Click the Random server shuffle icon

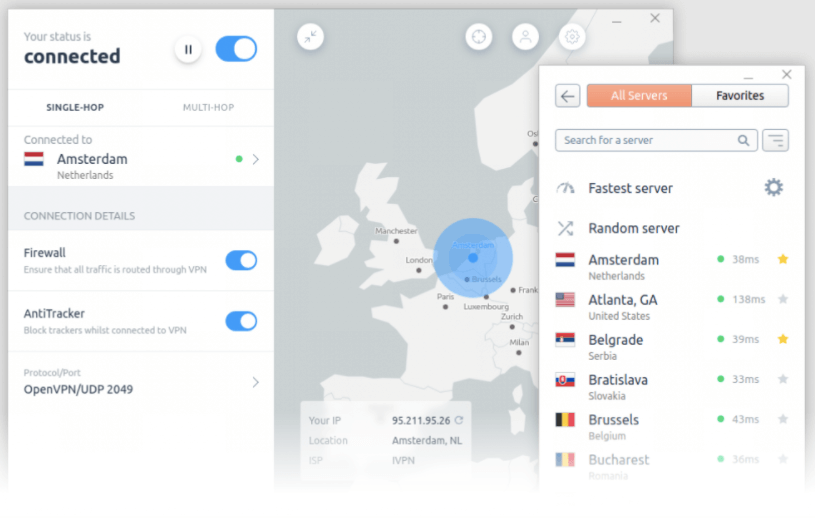coord(565,228)
